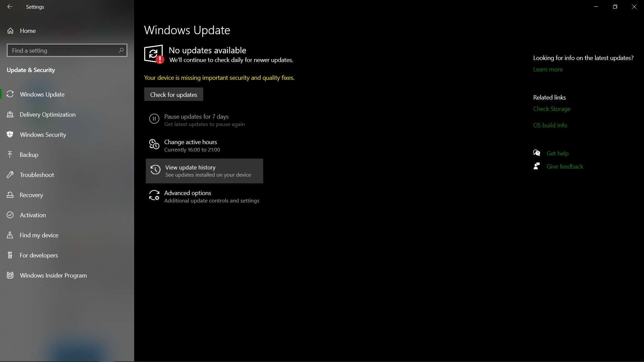Screen dimensions: 644x362
Task: Click the Troubleshoot wrench icon
Action: pos(10,175)
